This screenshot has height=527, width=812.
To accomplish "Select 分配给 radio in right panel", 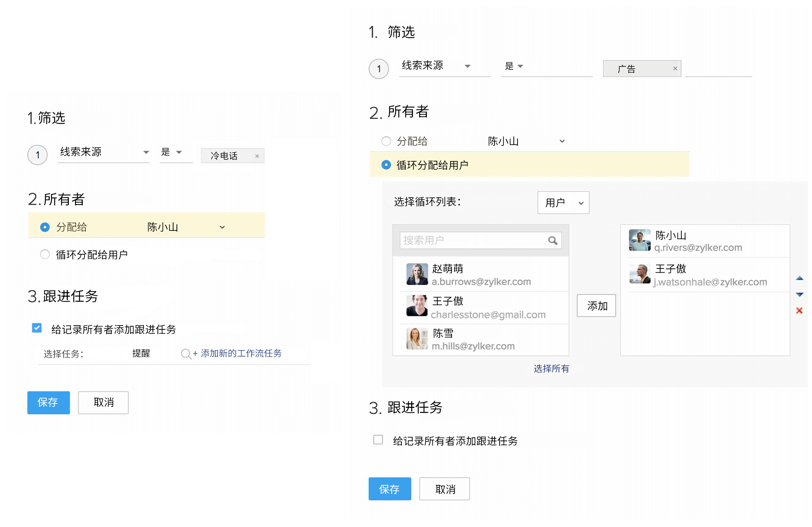I will click(386, 141).
